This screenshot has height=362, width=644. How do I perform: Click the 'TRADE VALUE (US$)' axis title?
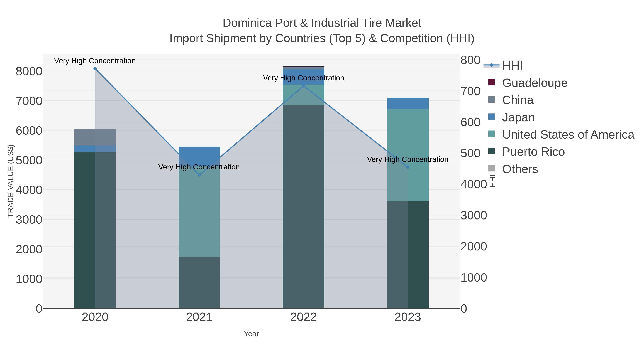[x=11, y=181]
